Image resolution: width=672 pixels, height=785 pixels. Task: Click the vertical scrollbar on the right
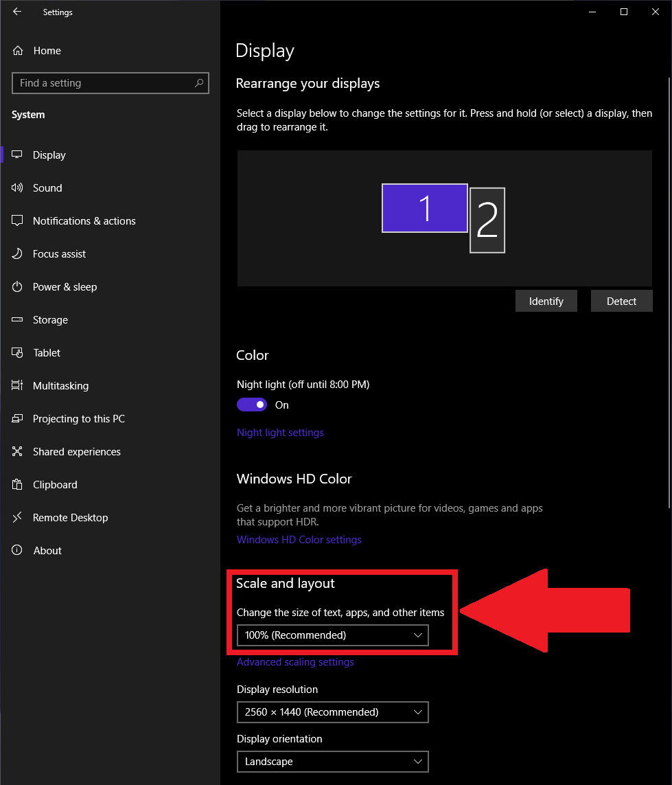click(x=669, y=293)
